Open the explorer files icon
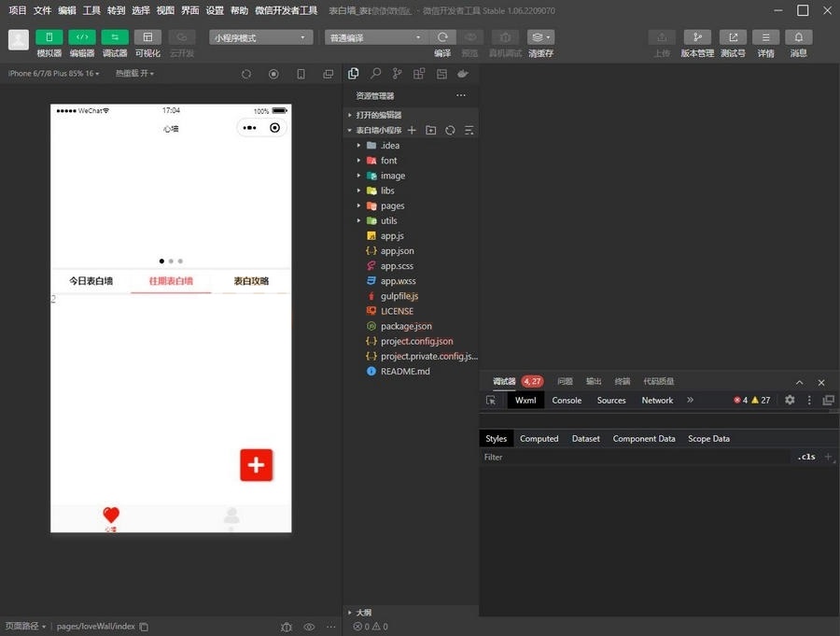840x636 pixels. pos(354,74)
